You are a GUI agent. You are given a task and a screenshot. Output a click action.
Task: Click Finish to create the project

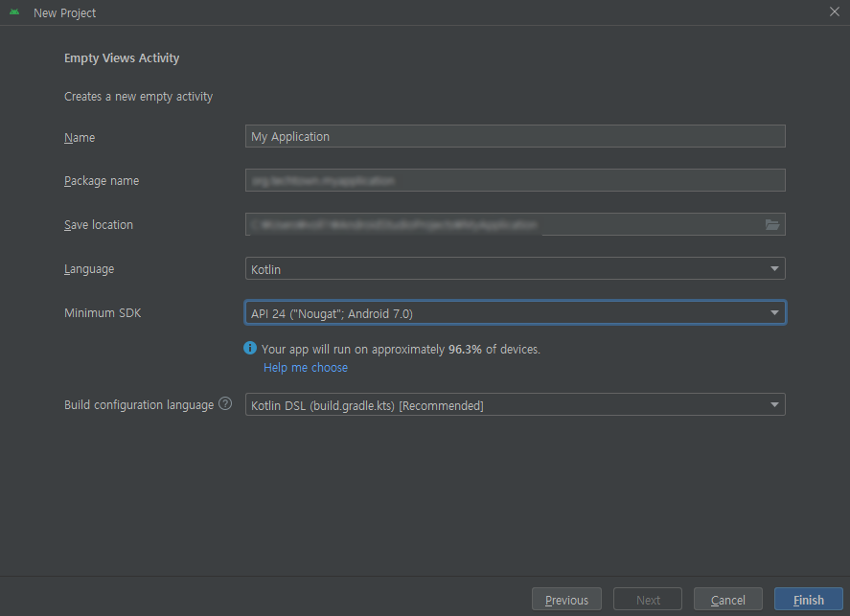tap(809, 600)
